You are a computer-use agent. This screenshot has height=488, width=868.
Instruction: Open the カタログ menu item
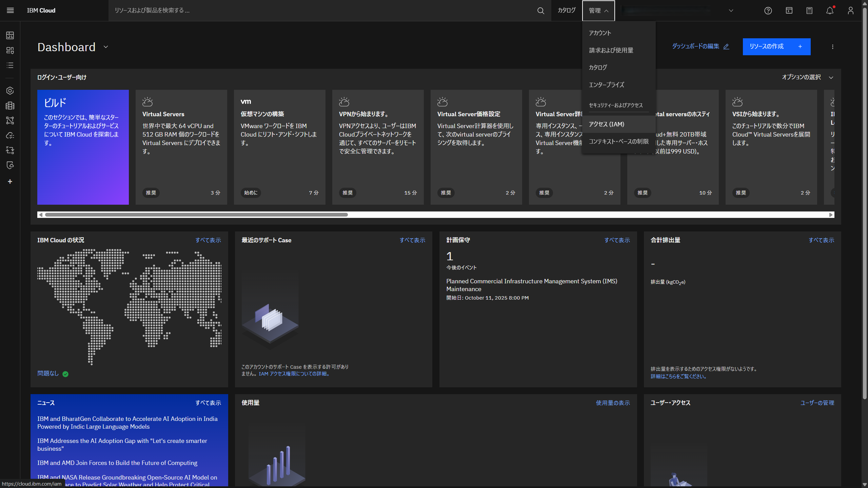click(598, 67)
